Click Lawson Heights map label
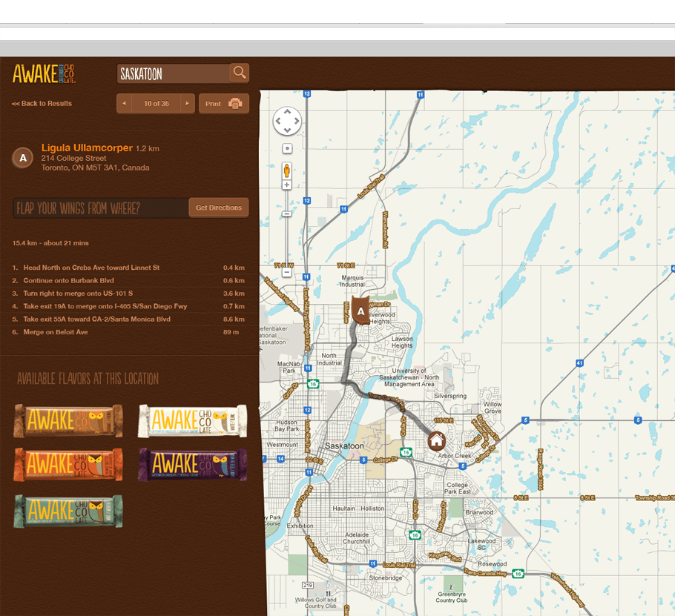This screenshot has width=675, height=616. [402, 342]
